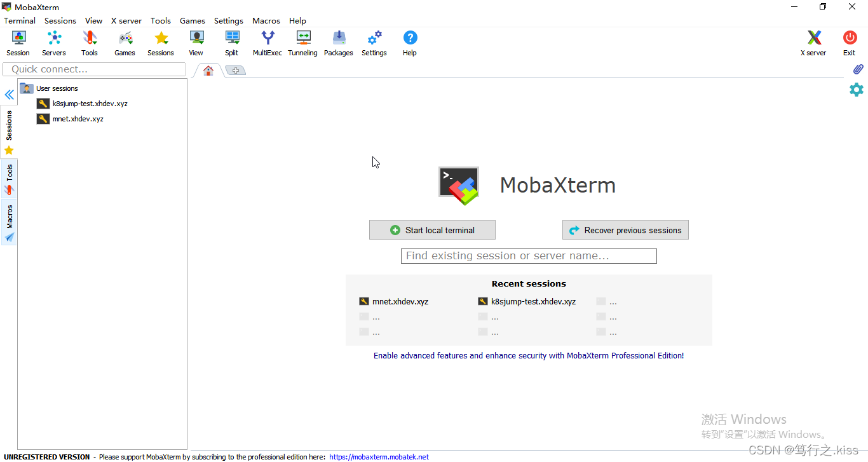Launch MultiExec mode
Image resolution: width=868 pixels, height=462 pixels.
[267, 43]
